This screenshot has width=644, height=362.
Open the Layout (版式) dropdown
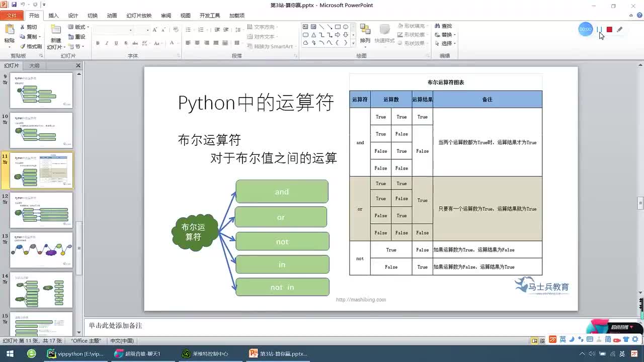pyautogui.click(x=78, y=27)
